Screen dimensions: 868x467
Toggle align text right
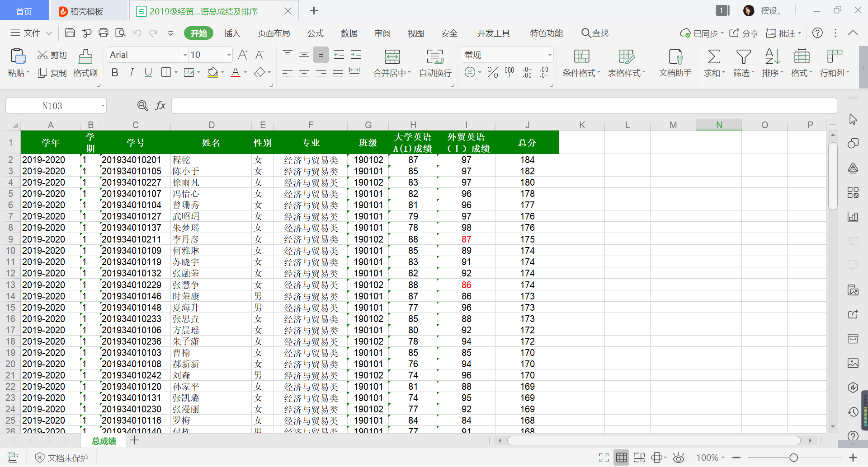coord(321,72)
